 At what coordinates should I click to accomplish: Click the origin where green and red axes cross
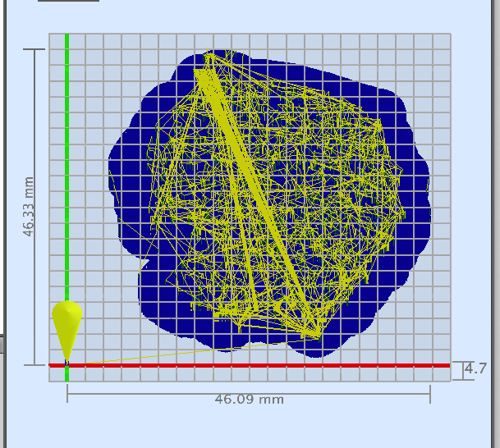67,364
